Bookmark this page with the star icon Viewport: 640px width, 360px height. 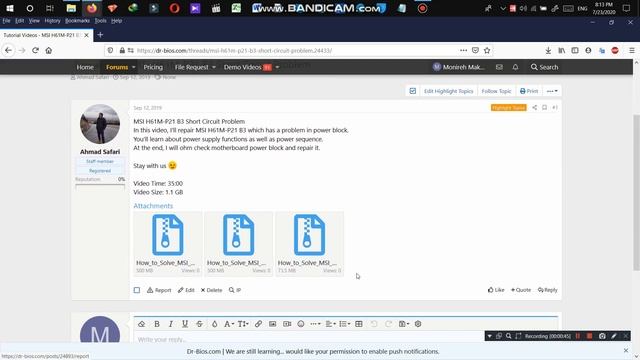tap(487, 50)
